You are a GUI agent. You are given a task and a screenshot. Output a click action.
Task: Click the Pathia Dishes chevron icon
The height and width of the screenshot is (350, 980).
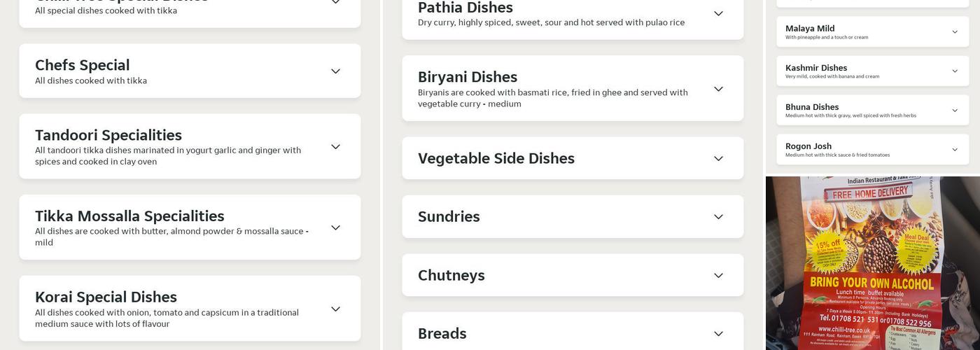(718, 14)
